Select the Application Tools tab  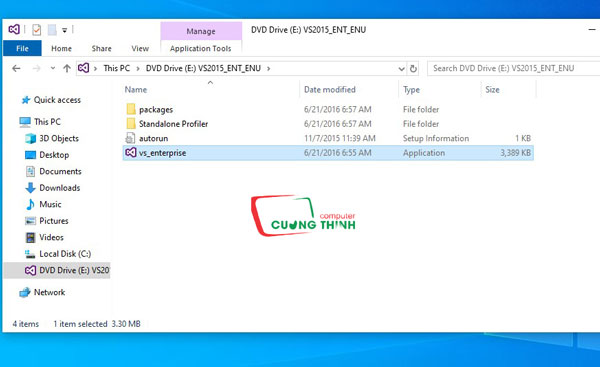[x=201, y=49]
